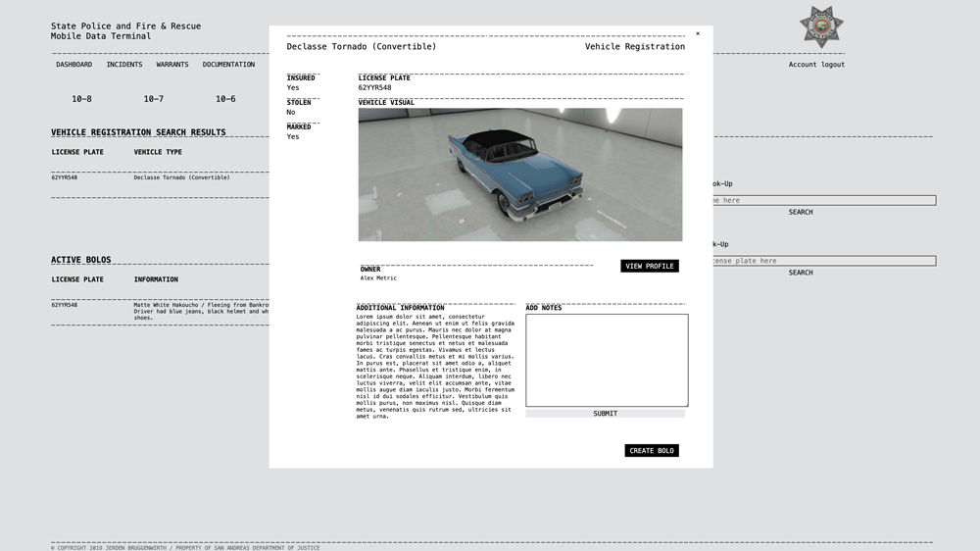Click the State Police badge logo
Screen dimensions: 980x551
coord(820,26)
